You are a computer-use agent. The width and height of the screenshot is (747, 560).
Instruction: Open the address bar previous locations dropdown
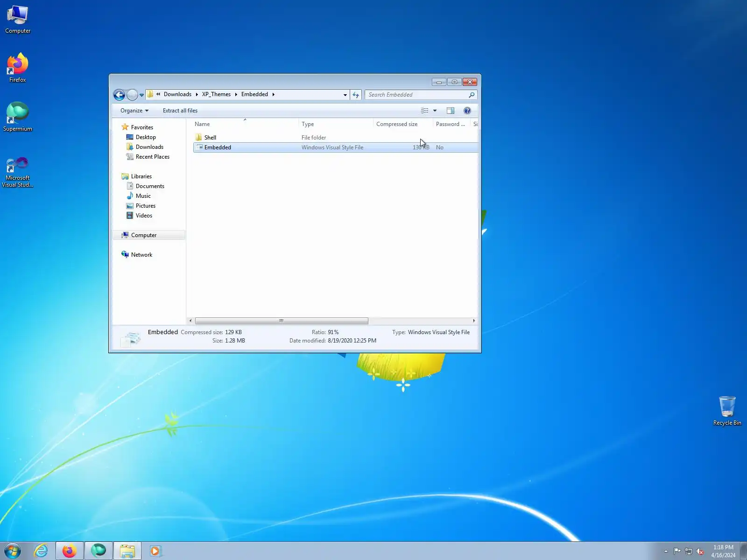tap(345, 95)
